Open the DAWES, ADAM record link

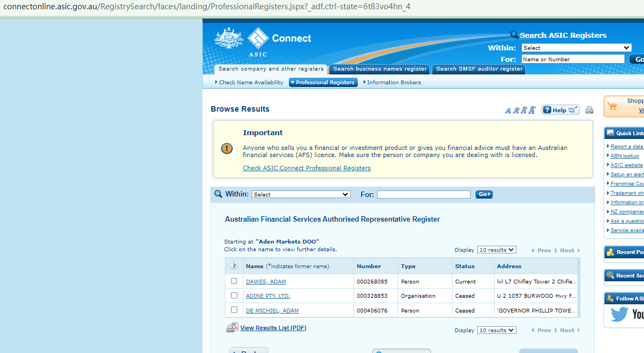[266, 281]
